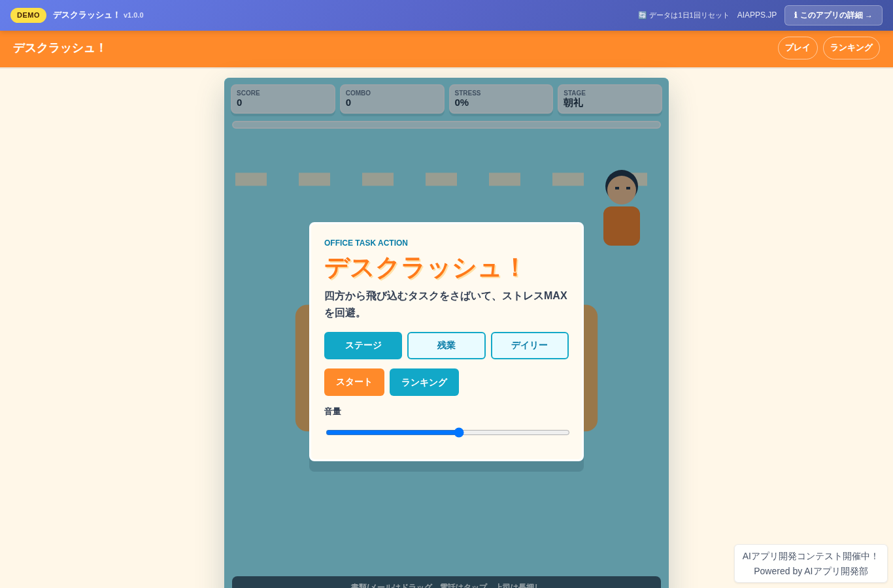Click the v1.0.0 version label
Screen dimensions: 893x588
coord(133,15)
